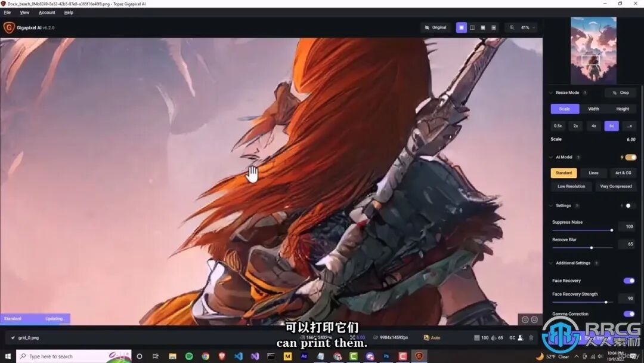Toggle Original image view
The width and height of the screenshot is (644, 363).
pyautogui.click(x=435, y=27)
